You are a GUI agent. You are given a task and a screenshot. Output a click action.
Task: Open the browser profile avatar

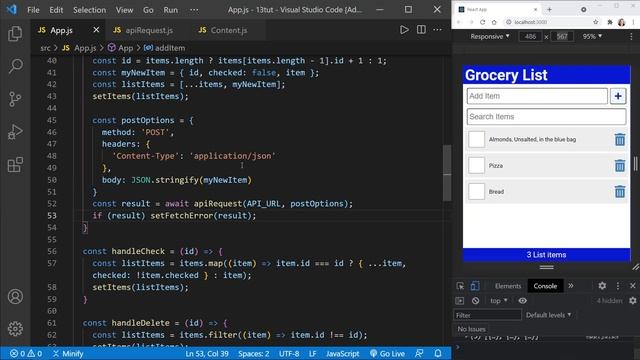point(622,22)
